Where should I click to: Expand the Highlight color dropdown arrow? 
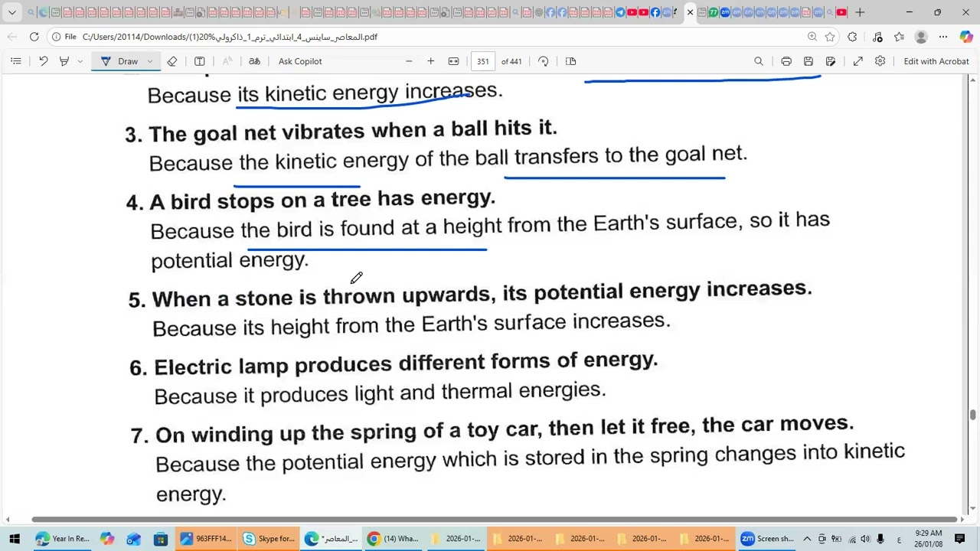tap(80, 61)
